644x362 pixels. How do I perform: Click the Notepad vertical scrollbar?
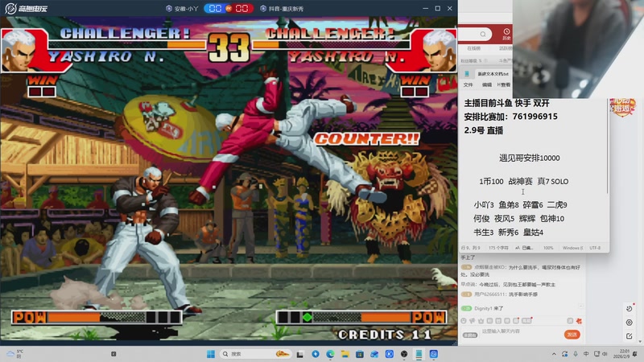pos(608,146)
